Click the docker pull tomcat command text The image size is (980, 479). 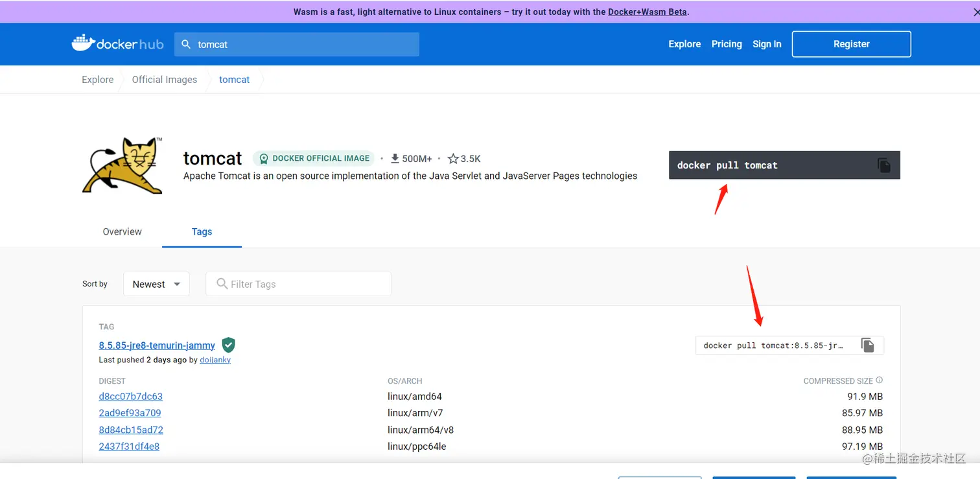(727, 165)
